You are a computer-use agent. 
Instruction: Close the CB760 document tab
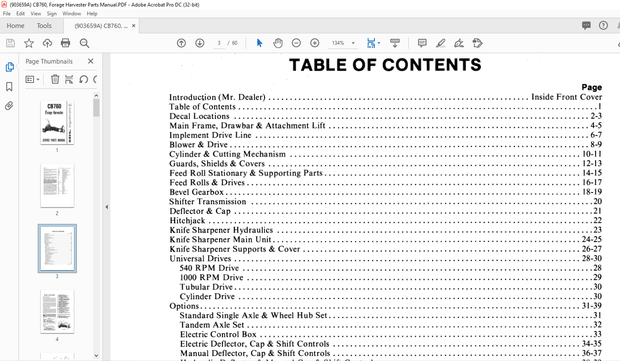click(134, 26)
